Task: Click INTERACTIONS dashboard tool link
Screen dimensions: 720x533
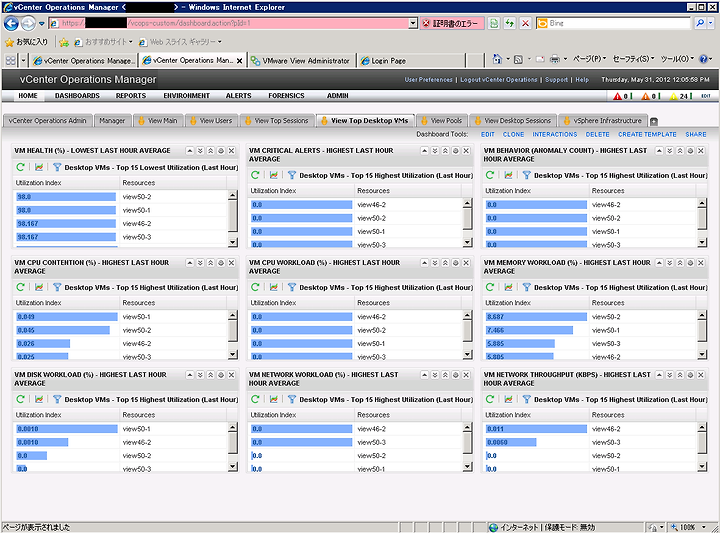Action: point(555,134)
